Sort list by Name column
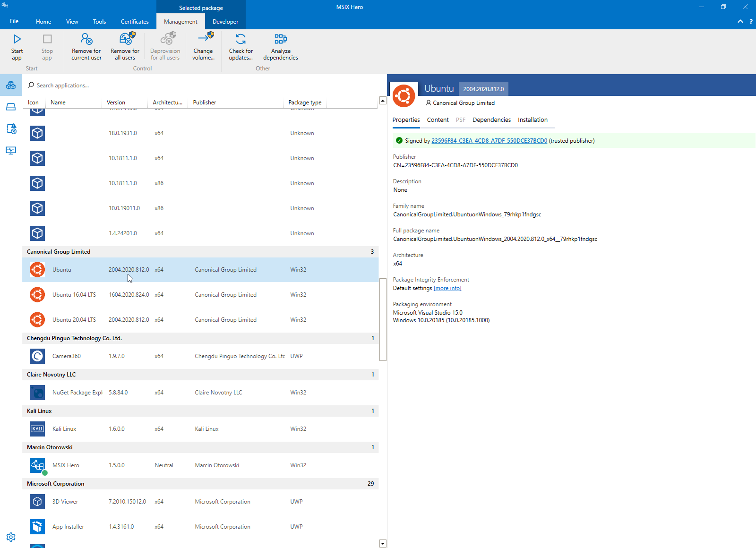756x548 pixels. click(75, 103)
